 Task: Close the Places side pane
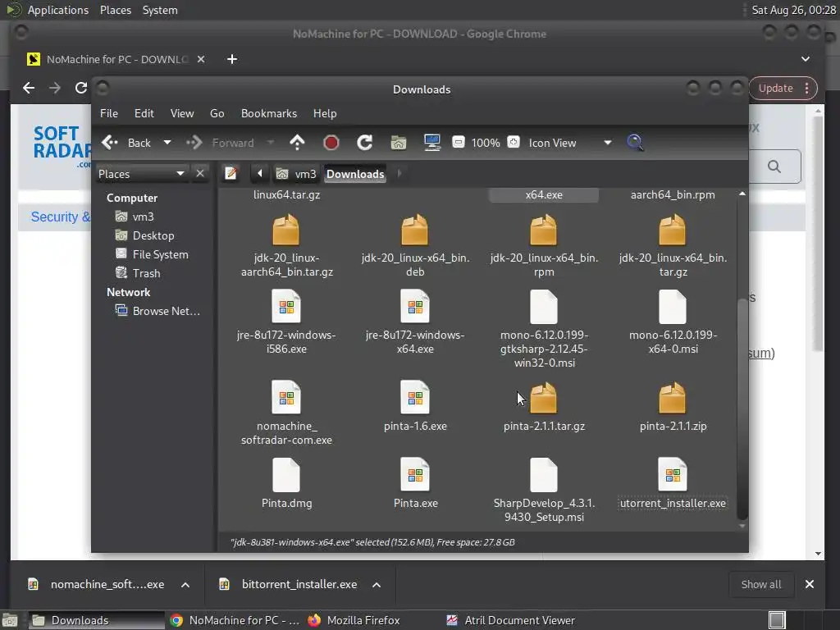[x=200, y=174]
